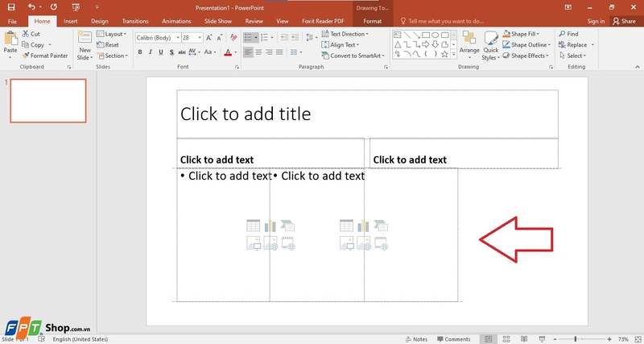Open Notes pane from status bar
This screenshot has width=644, height=344.
pyautogui.click(x=416, y=339)
